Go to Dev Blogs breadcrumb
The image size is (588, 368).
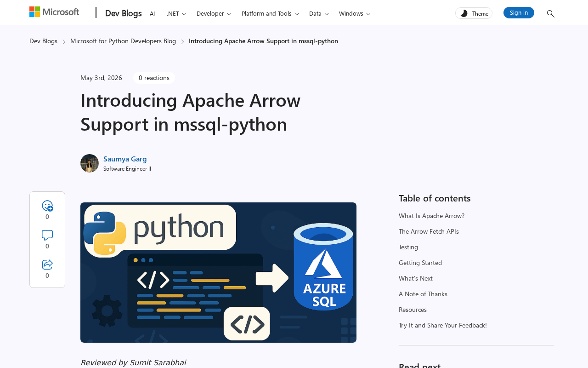(x=43, y=41)
